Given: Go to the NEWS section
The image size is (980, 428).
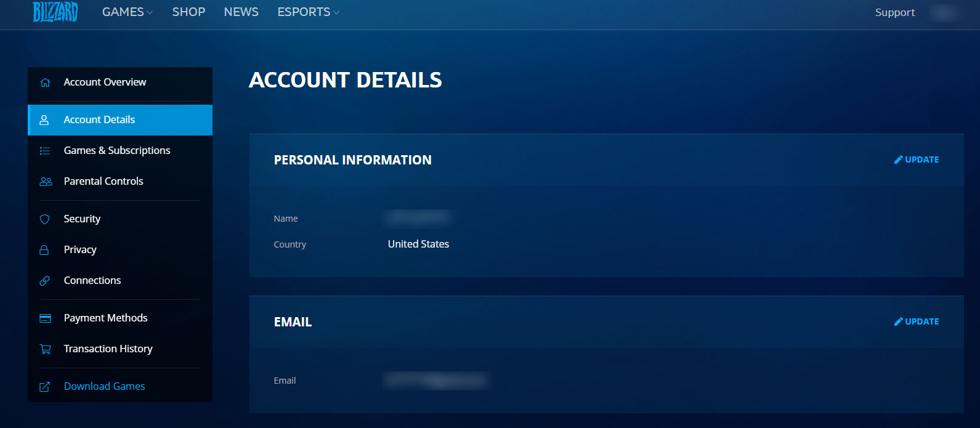Looking at the screenshot, I should [x=241, y=12].
